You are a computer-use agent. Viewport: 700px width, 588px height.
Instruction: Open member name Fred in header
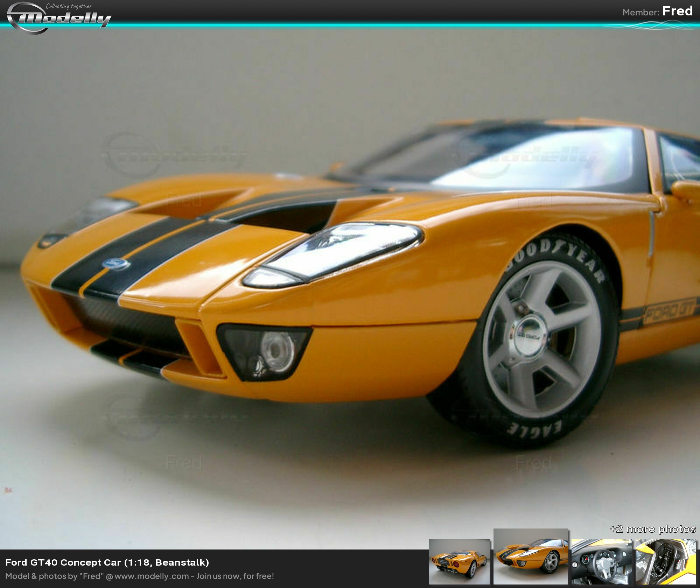coord(677,11)
